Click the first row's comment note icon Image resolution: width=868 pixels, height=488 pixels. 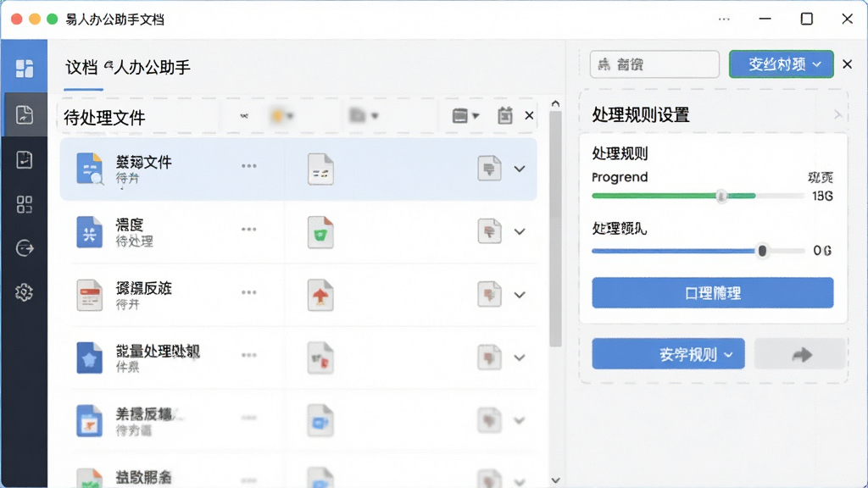(489, 169)
